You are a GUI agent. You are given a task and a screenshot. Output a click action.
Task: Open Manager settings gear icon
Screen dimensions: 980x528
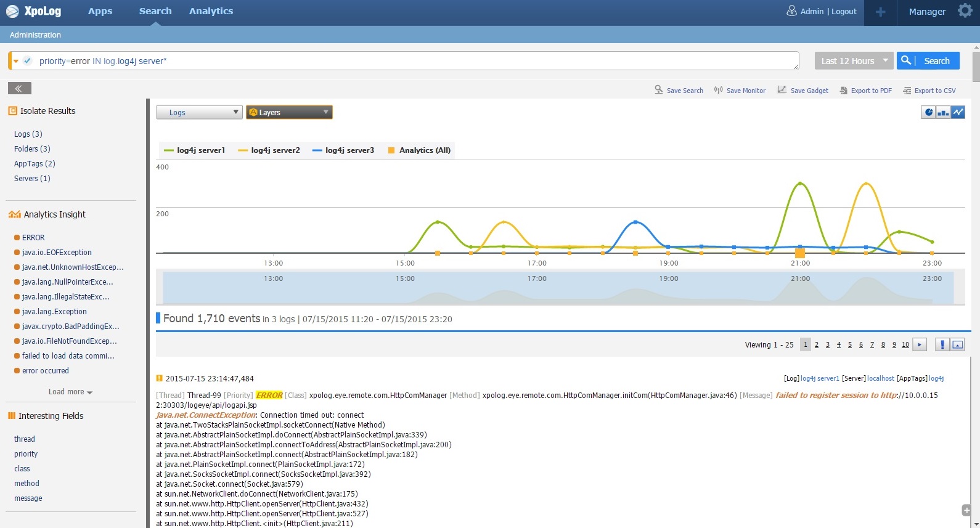965,11
